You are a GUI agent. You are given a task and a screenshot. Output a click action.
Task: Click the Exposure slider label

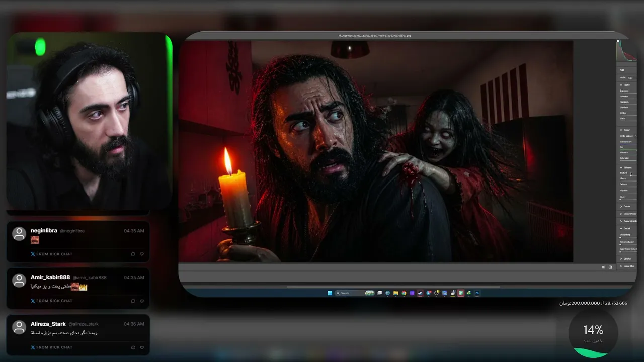[624, 90]
